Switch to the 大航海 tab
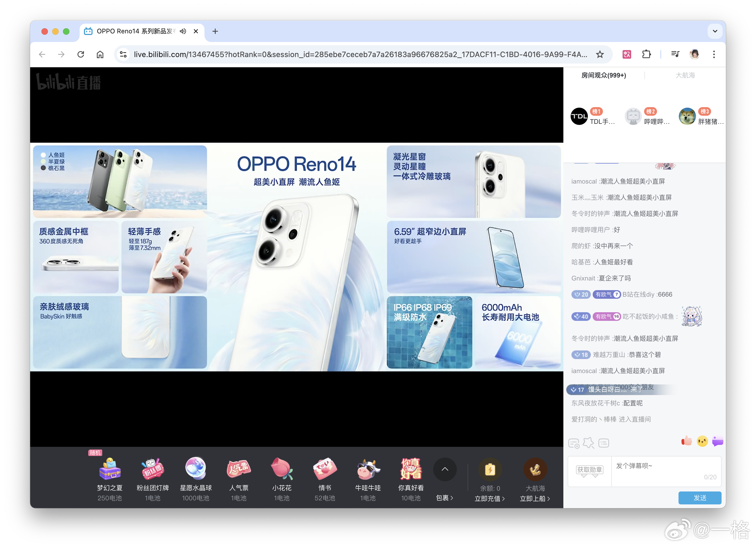 tap(685, 75)
